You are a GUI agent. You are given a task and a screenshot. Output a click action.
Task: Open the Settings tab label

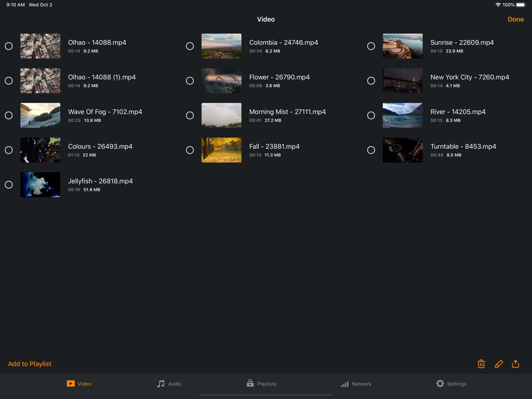(457, 384)
